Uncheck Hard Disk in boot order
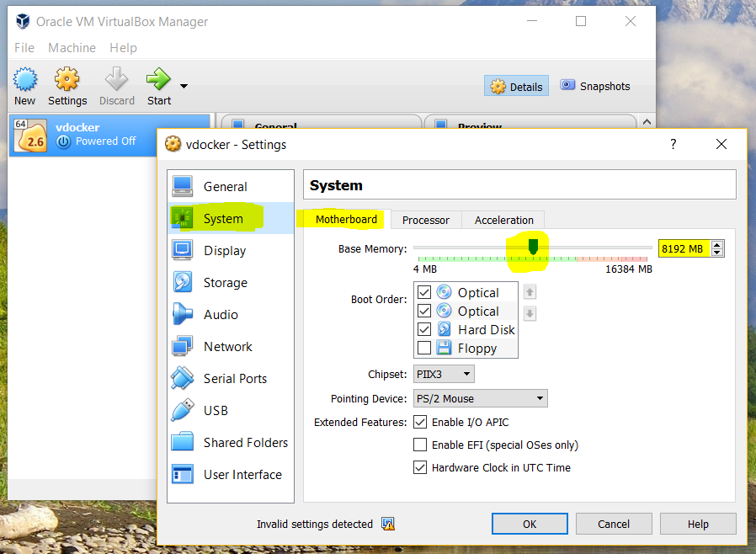This screenshot has height=554, width=756. [x=424, y=329]
